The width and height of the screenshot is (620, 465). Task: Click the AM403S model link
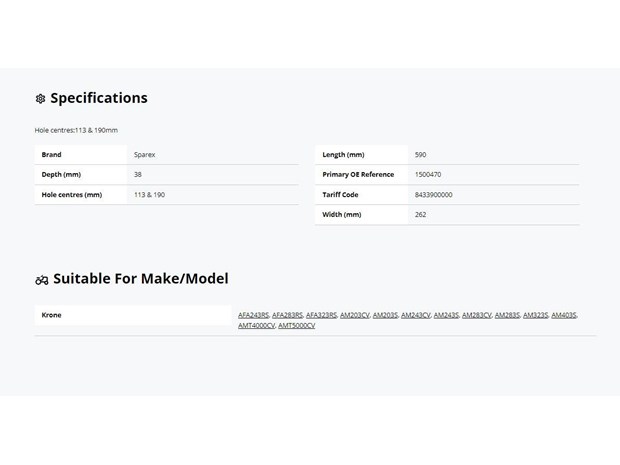(564, 315)
